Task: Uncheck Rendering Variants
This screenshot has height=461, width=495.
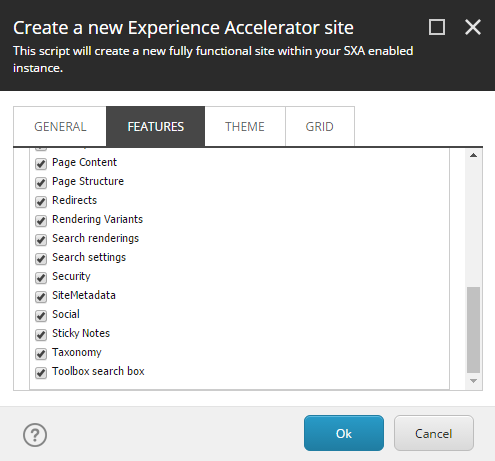Action: (x=41, y=221)
